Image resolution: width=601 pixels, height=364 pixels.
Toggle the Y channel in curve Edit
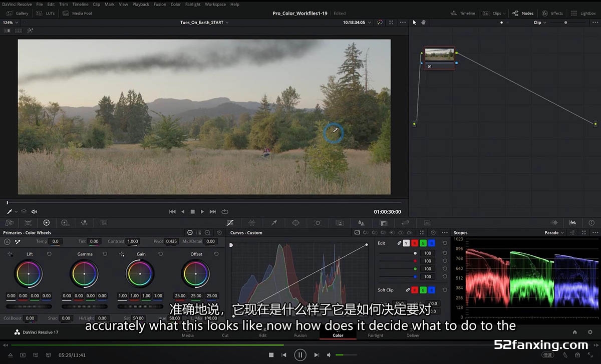[x=406, y=243]
